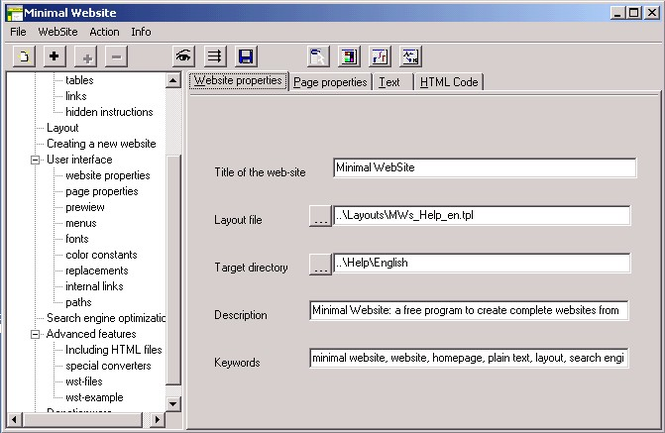Click the eye preview icon
The width and height of the screenshot is (665, 433).
click(x=184, y=56)
